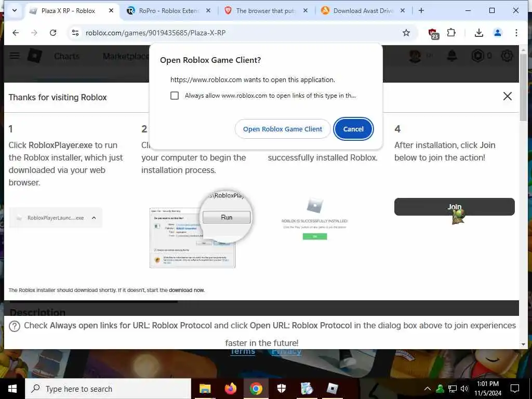Expand the RobloxPlayerLauncher.exe chevron
The height and width of the screenshot is (399, 532).
tap(94, 218)
